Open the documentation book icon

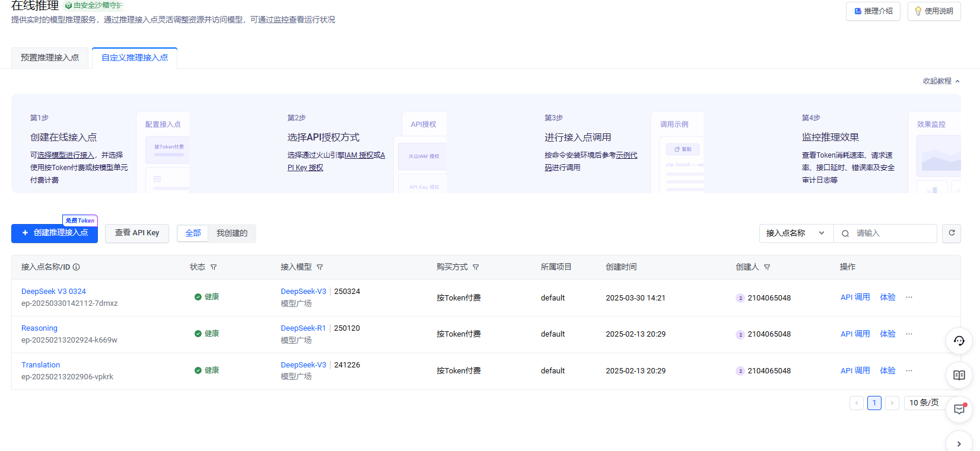click(959, 375)
